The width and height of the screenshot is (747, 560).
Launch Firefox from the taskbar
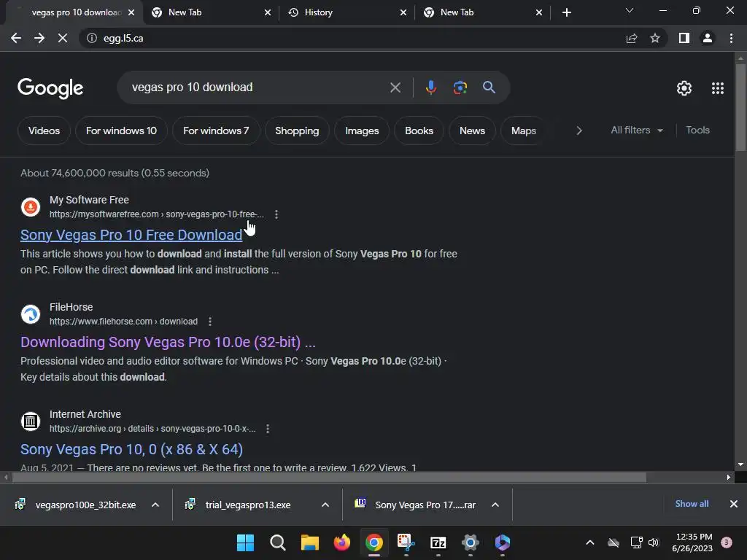point(341,542)
